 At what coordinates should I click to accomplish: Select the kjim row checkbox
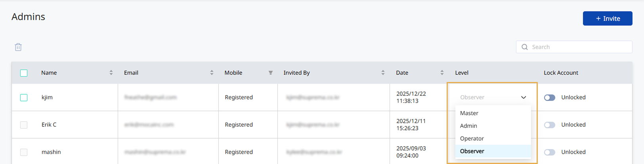(x=24, y=97)
